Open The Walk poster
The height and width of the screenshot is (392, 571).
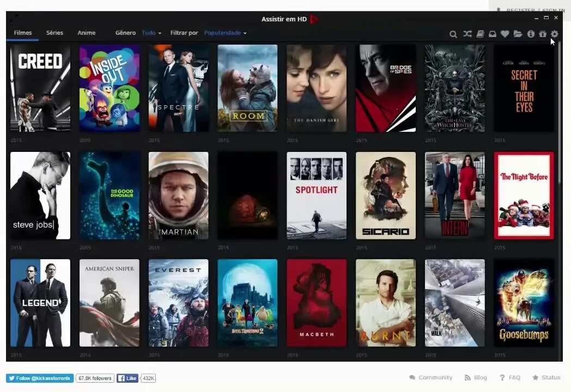(x=454, y=303)
